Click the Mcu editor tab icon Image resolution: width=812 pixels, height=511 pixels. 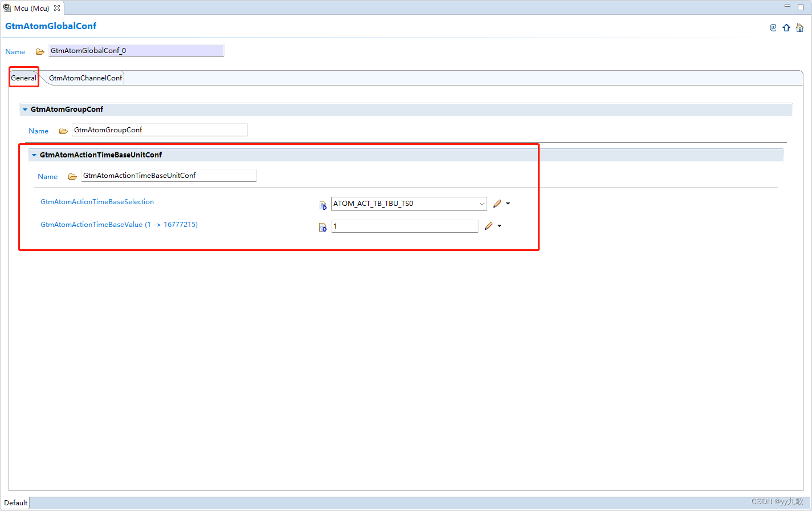coord(7,8)
